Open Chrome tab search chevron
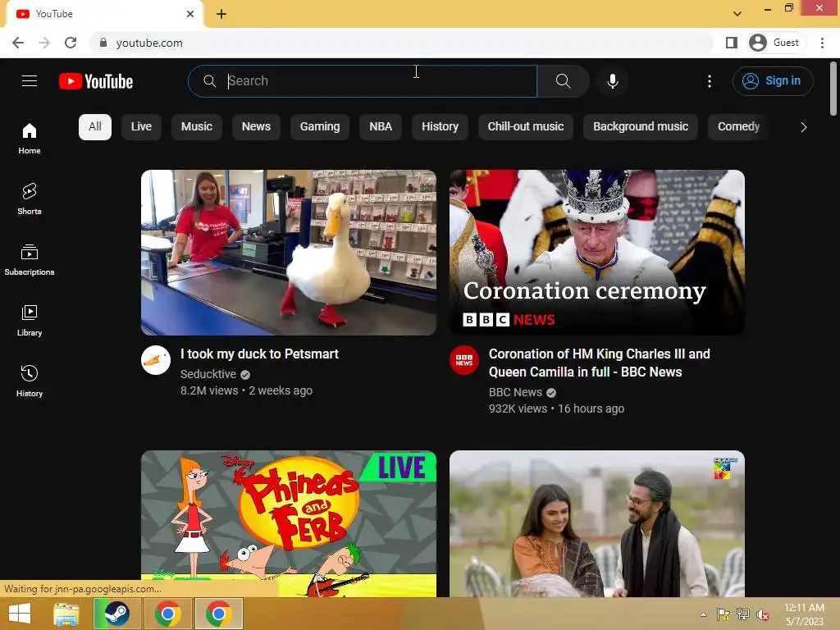 737,14
